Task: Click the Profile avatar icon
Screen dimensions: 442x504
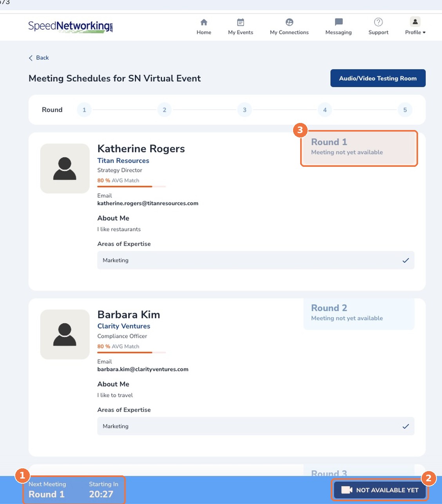Action: click(415, 22)
